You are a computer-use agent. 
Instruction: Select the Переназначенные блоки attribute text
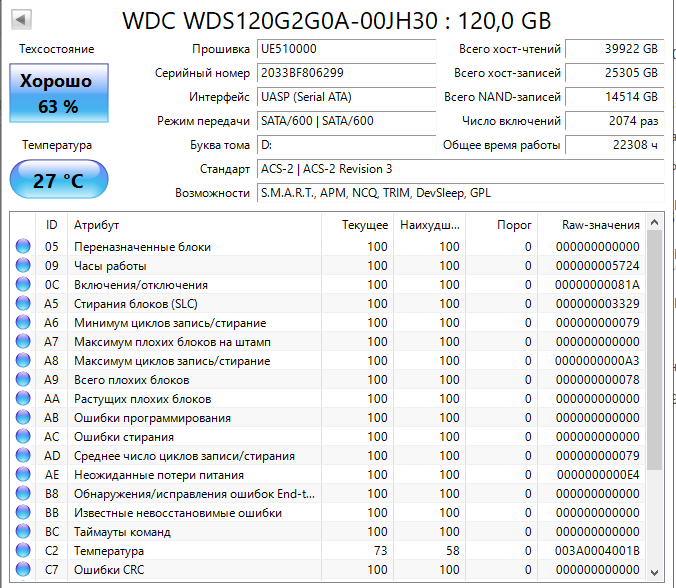pos(142,247)
